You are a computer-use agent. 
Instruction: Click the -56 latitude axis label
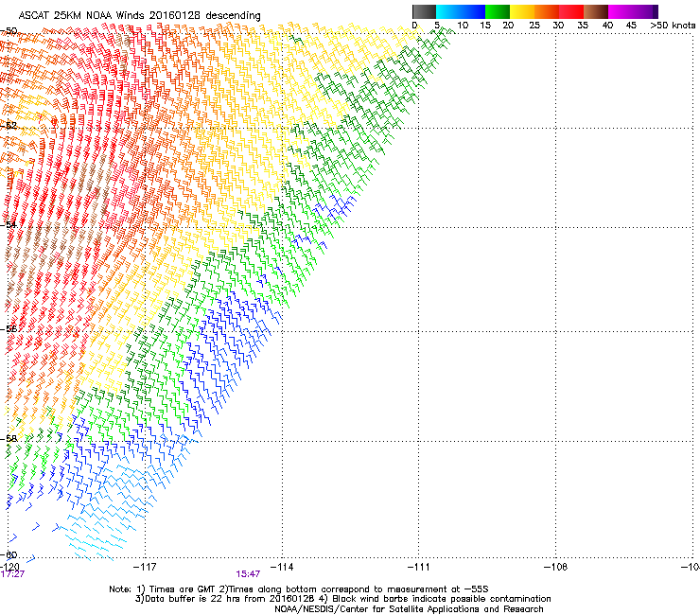pyautogui.click(x=9, y=328)
